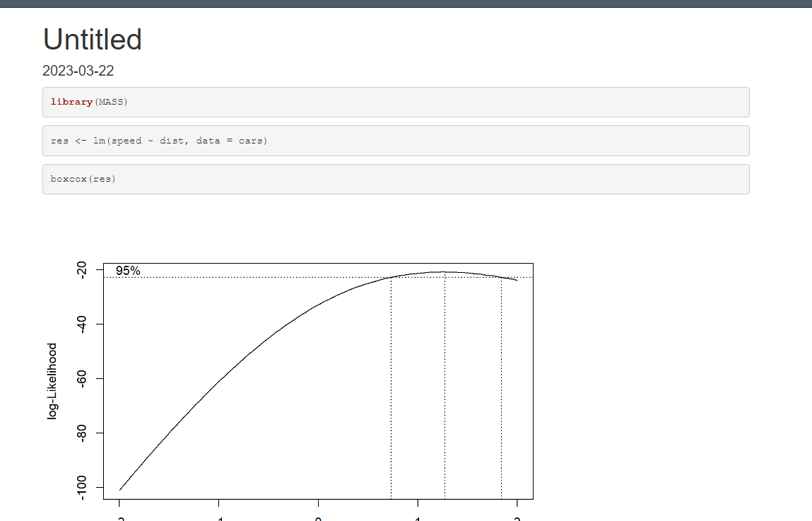Click the boxcox(res) code chunk
This screenshot has height=521, width=812.
(x=396, y=179)
